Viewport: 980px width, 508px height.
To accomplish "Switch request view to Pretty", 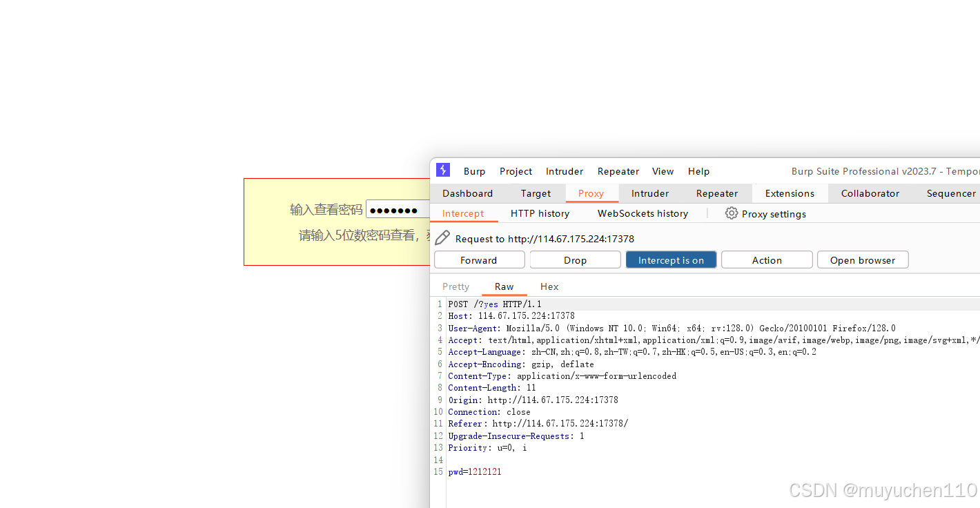I will tap(456, 286).
